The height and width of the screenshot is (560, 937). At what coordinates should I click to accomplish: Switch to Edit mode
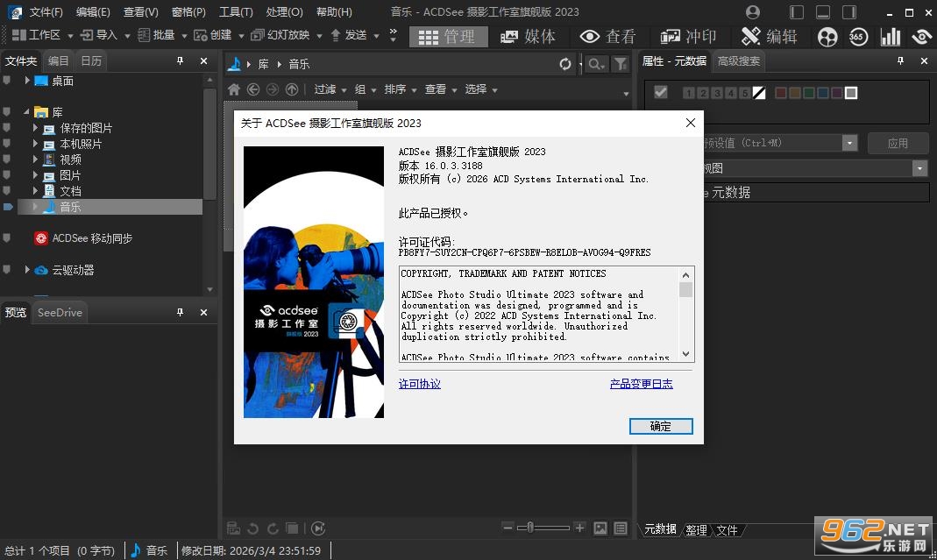point(769,37)
